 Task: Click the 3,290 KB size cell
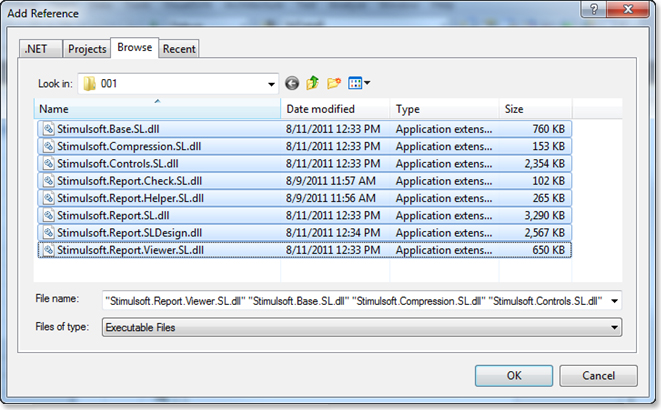545,215
